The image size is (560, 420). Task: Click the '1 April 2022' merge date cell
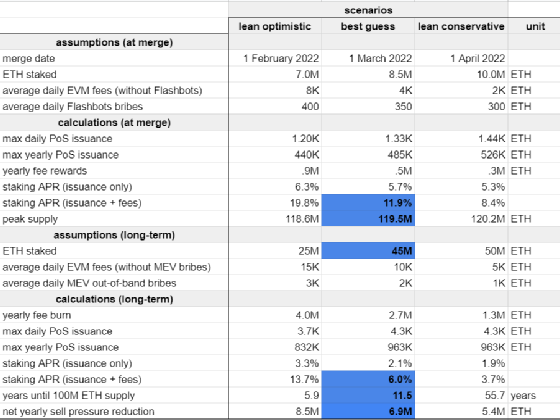[461, 58]
